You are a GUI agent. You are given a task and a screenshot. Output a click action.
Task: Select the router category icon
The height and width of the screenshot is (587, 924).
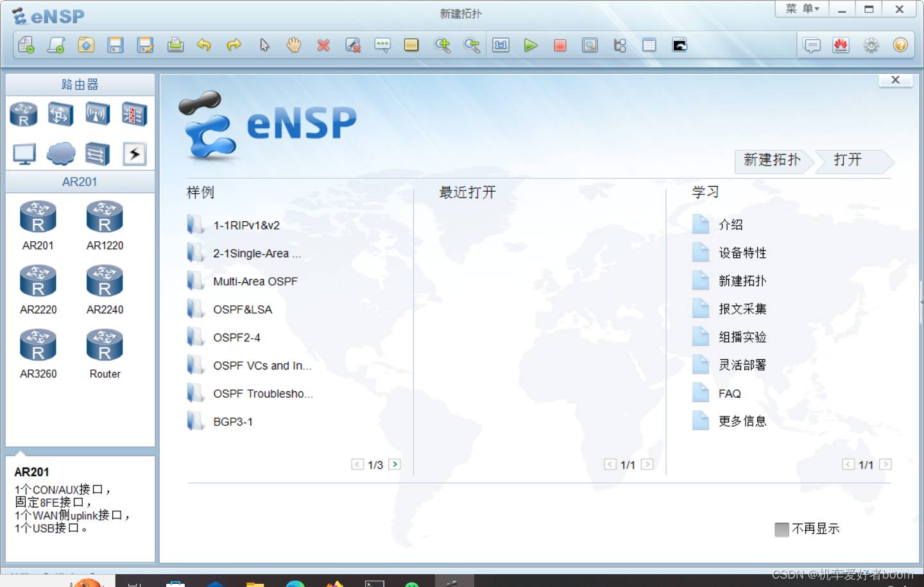point(24,115)
